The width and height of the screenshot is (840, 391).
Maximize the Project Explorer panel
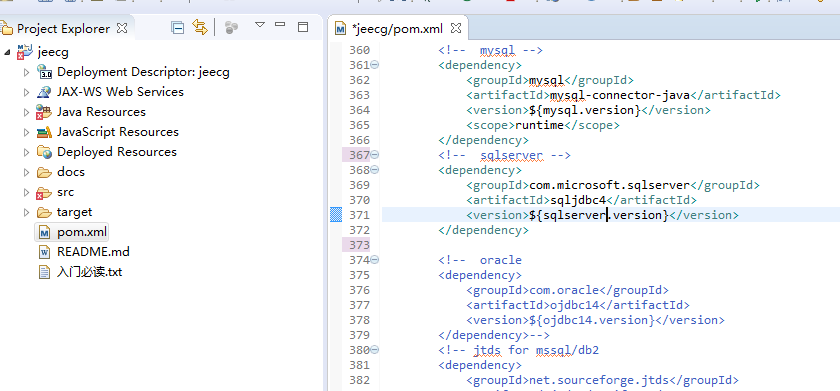[x=303, y=27]
